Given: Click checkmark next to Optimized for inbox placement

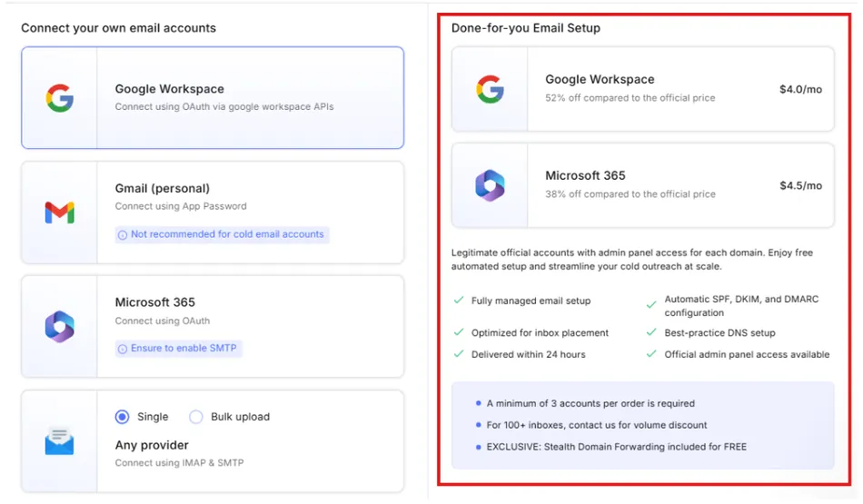Looking at the screenshot, I should pyautogui.click(x=459, y=332).
